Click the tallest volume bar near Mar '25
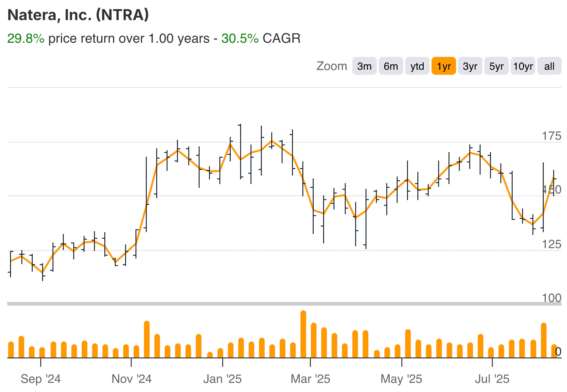This screenshot has height=392, width=567. click(303, 334)
